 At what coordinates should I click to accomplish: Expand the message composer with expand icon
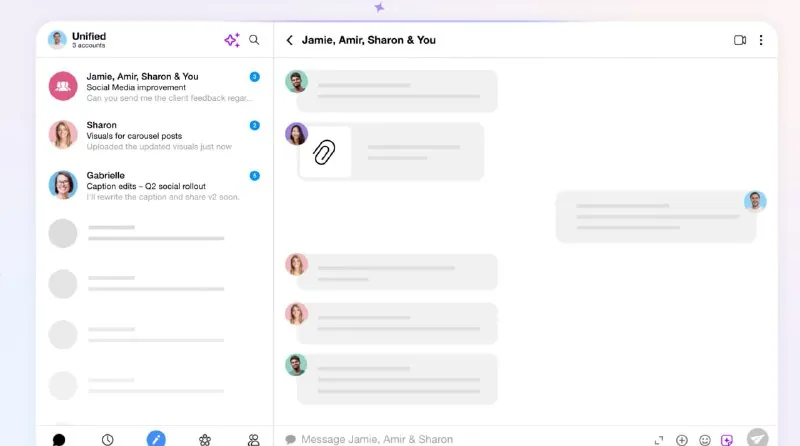[659, 439]
